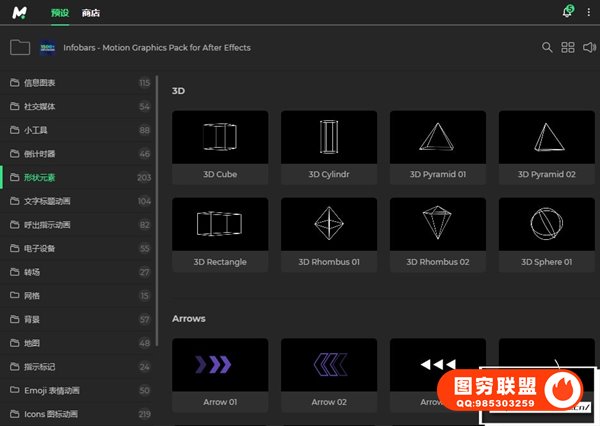
Task: Select the 社交媒体 category
Action: [40, 106]
